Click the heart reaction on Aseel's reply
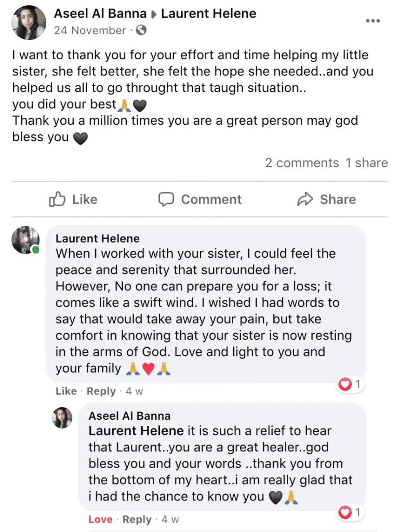The width and height of the screenshot is (400, 532). [345, 513]
